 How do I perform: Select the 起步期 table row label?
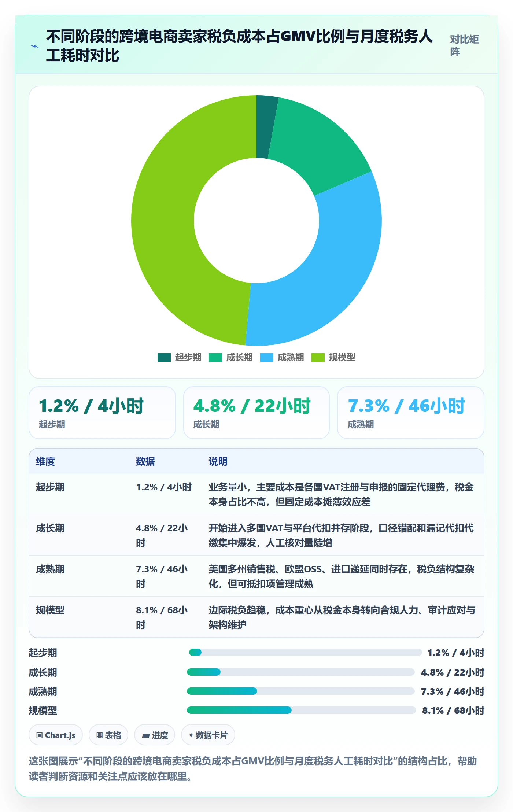tap(50, 487)
